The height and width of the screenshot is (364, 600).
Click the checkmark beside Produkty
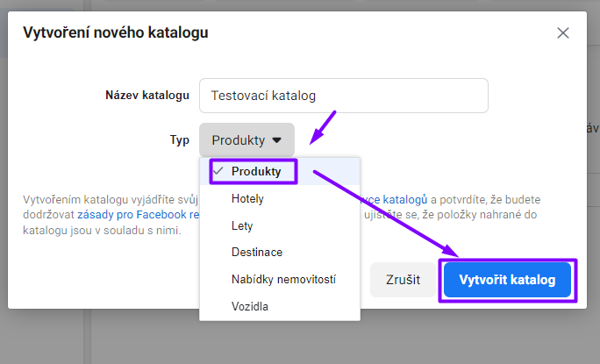tap(217, 171)
